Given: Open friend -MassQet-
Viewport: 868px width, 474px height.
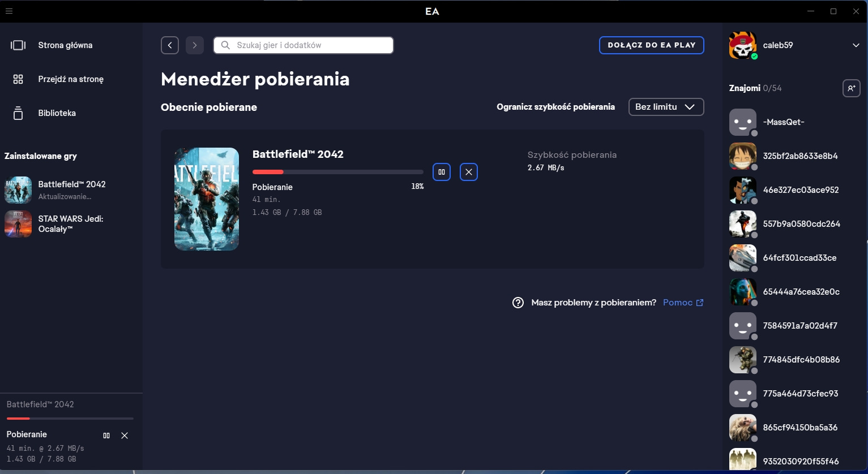Looking at the screenshot, I should 795,122.
